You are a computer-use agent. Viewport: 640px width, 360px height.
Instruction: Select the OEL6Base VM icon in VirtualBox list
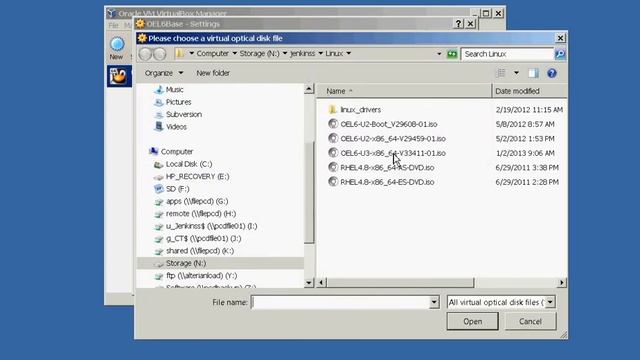click(119, 76)
